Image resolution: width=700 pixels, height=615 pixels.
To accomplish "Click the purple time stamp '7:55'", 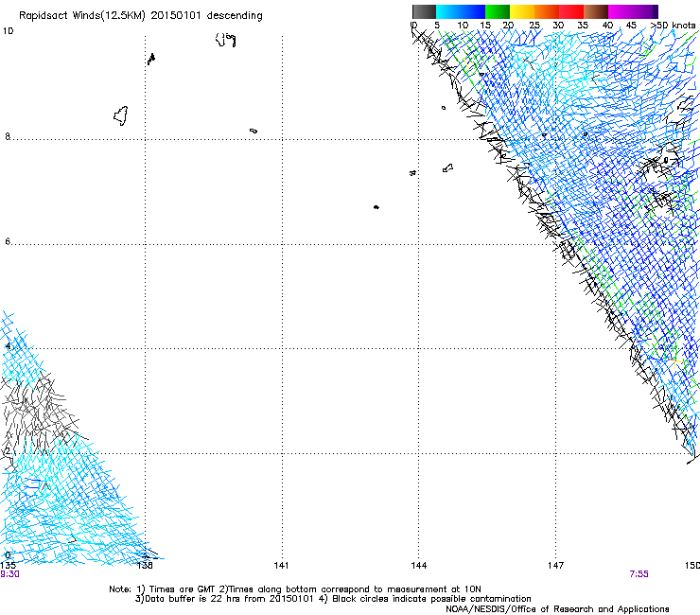I will [639, 574].
